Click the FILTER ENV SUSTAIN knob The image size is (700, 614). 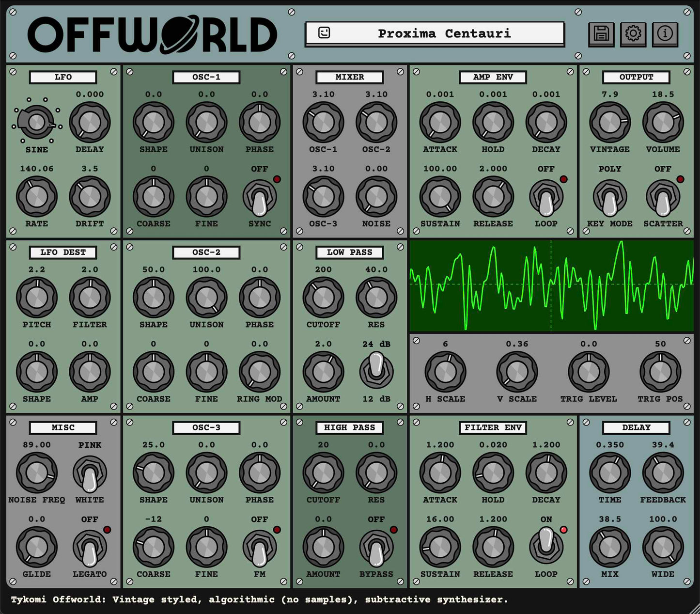click(x=440, y=547)
